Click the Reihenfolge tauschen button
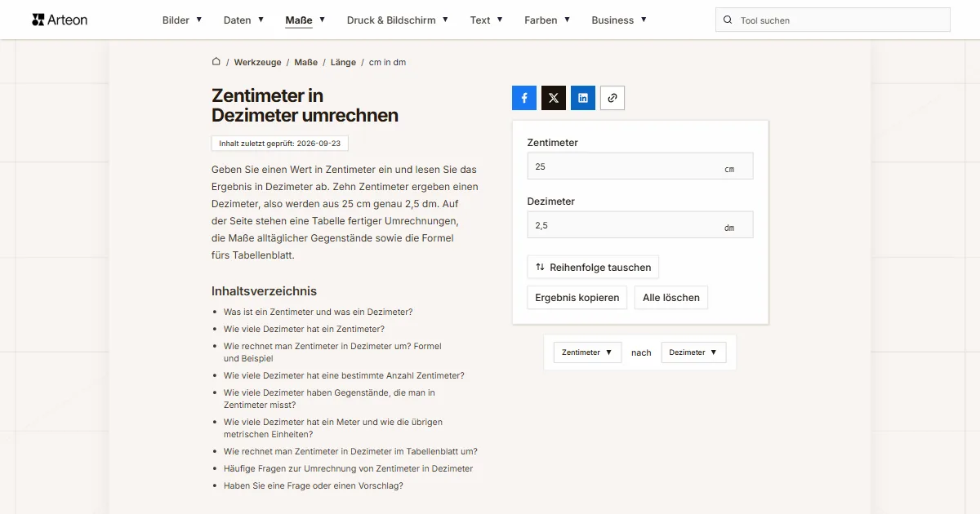980x514 pixels. [593, 267]
